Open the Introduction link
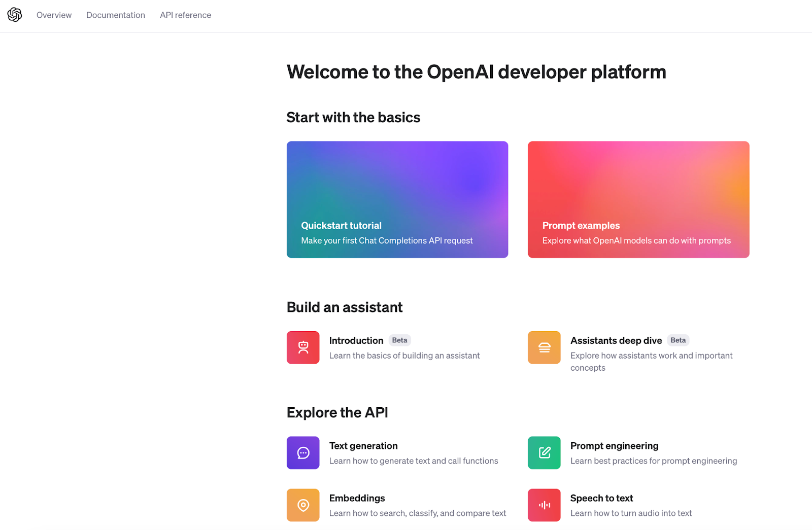 pyautogui.click(x=356, y=340)
